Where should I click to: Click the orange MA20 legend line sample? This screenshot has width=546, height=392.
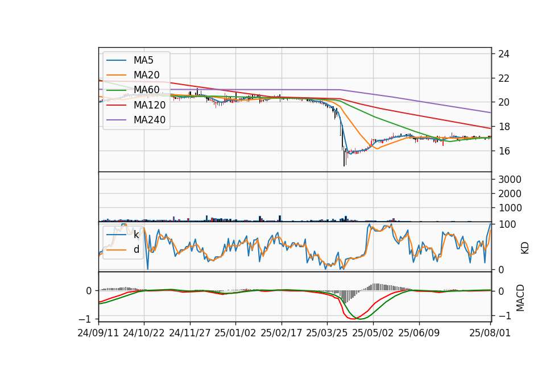coord(116,75)
